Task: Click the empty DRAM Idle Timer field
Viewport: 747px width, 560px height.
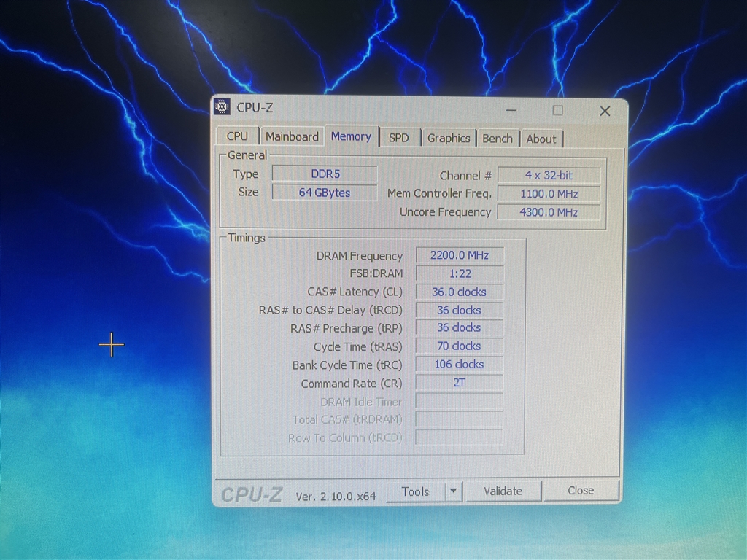Action: click(x=460, y=401)
